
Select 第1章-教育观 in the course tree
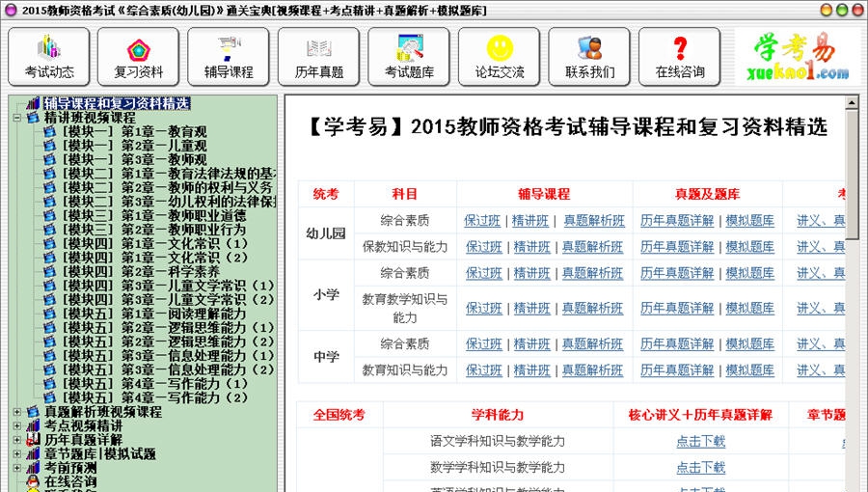click(163, 132)
